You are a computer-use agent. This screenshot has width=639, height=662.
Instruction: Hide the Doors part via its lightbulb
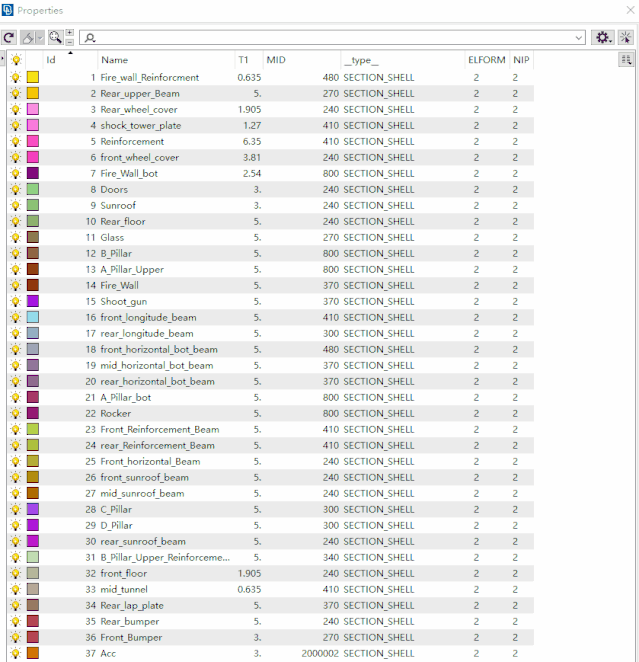coord(16,190)
